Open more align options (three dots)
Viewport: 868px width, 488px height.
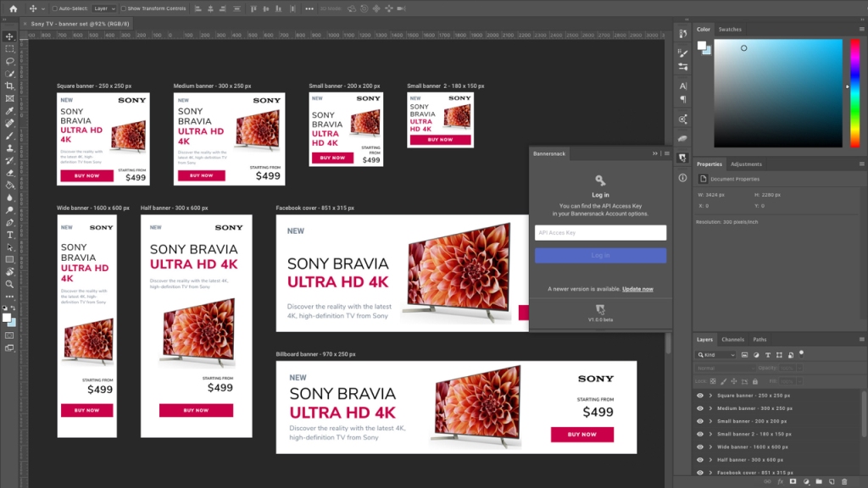309,8
